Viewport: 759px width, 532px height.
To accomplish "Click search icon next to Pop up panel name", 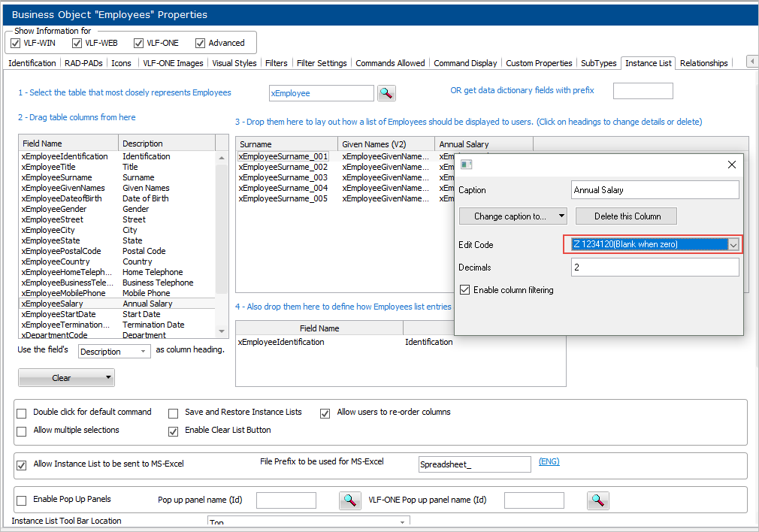I will [x=350, y=500].
